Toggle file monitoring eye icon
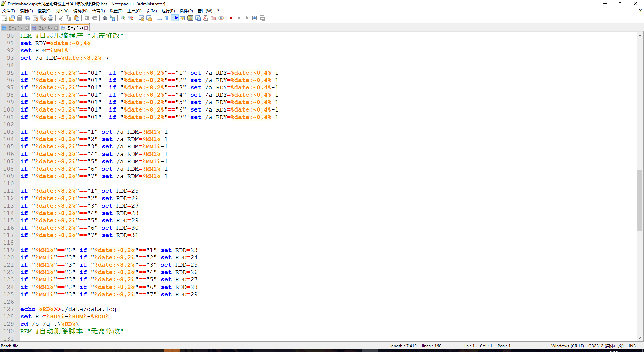This screenshot has height=352, width=644. tap(221, 18)
